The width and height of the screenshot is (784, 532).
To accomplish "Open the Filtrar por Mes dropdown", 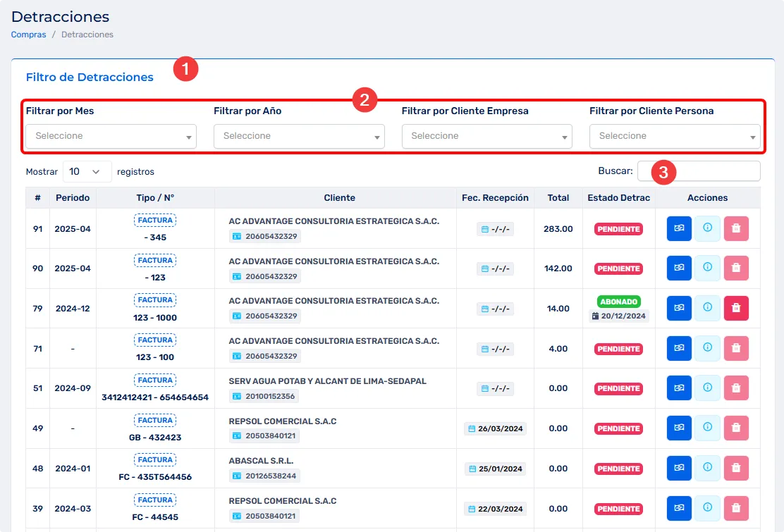I will 111,136.
